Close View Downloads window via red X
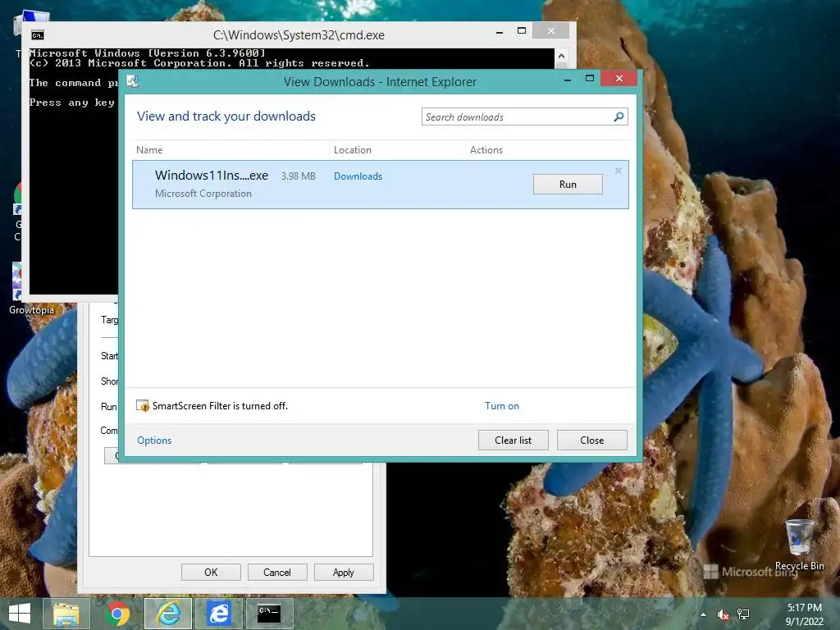This screenshot has height=630, width=840. [619, 78]
